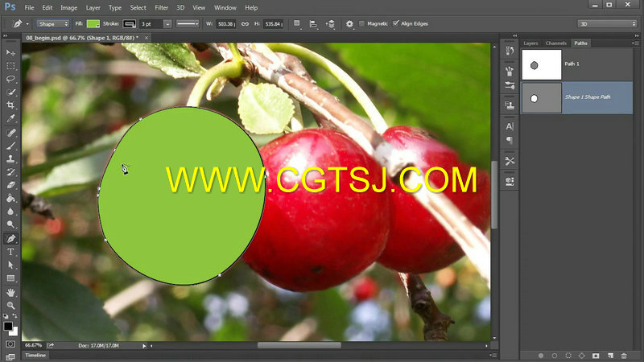This screenshot has width=644, height=362.
Task: Fill path with foreground color
Action: 541,356
